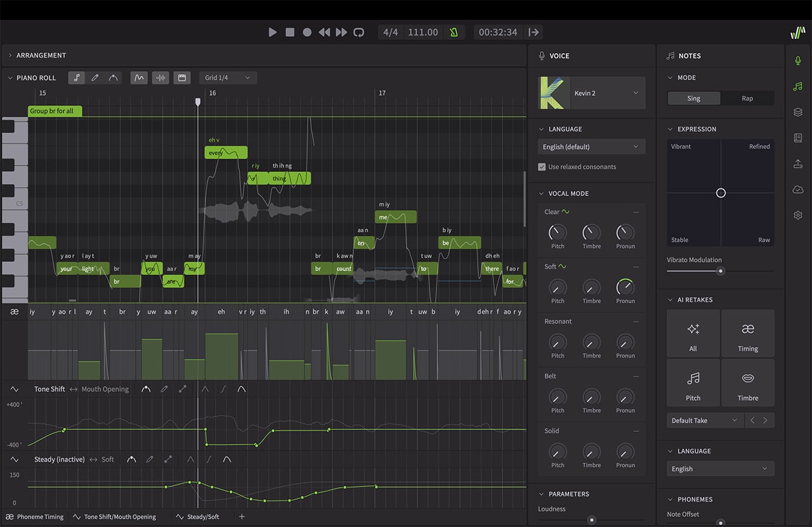Click AI Retakes Pitch button
This screenshot has height=527, width=812.
click(x=693, y=384)
